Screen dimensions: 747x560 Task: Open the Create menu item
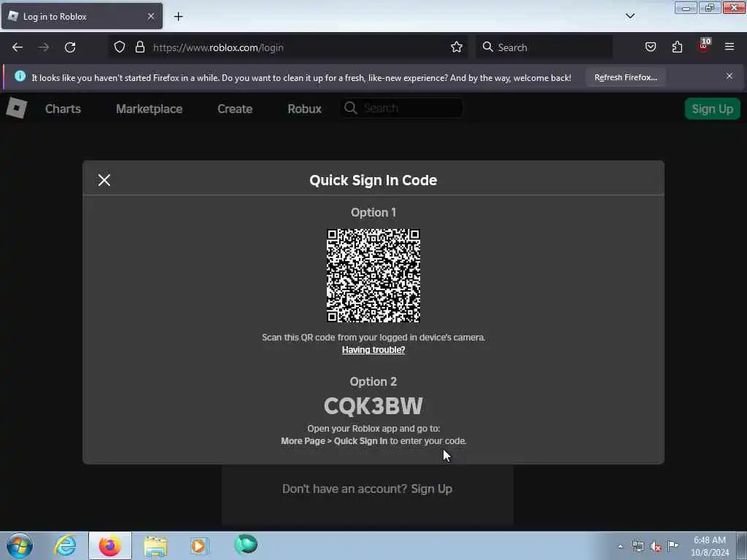tap(235, 109)
